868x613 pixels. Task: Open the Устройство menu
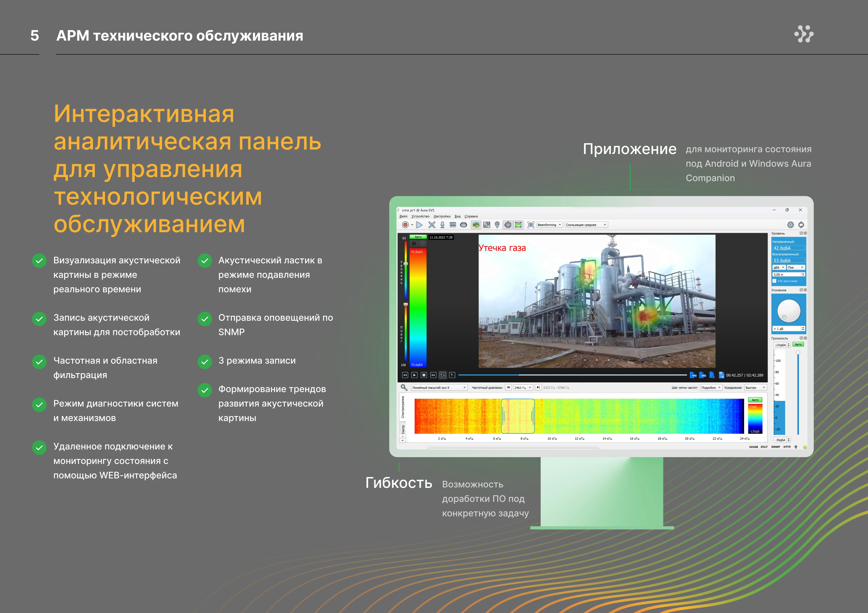pos(420,216)
